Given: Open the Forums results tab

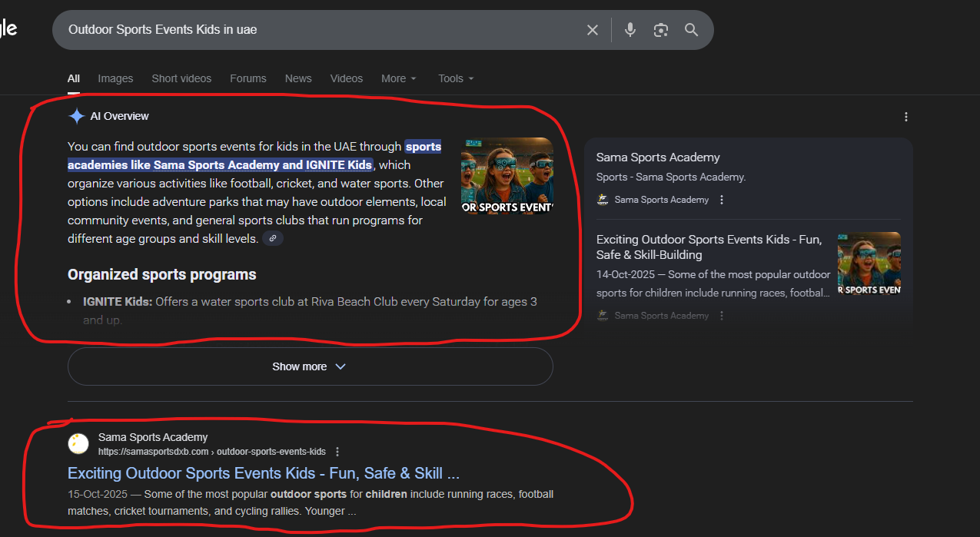Looking at the screenshot, I should click(x=248, y=78).
